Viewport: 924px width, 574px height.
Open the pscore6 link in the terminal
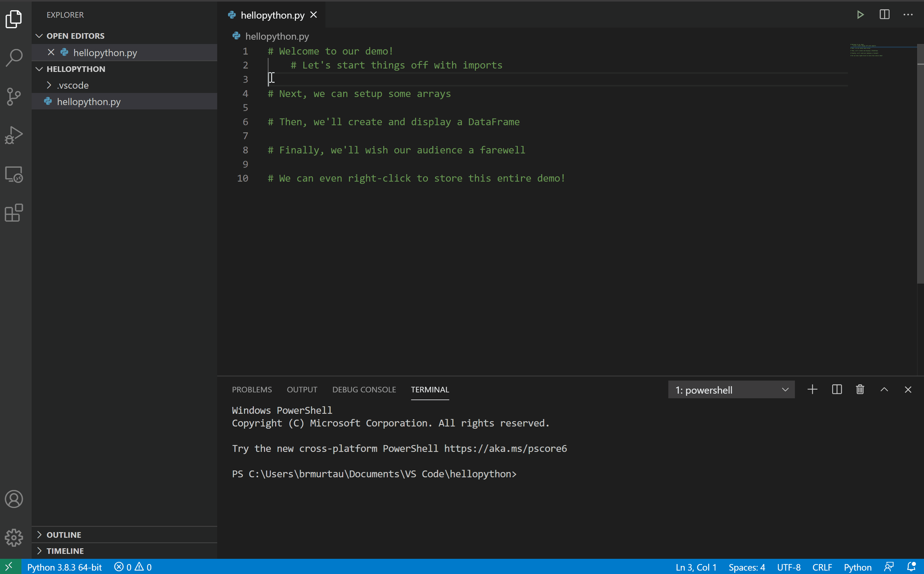pyautogui.click(x=505, y=448)
